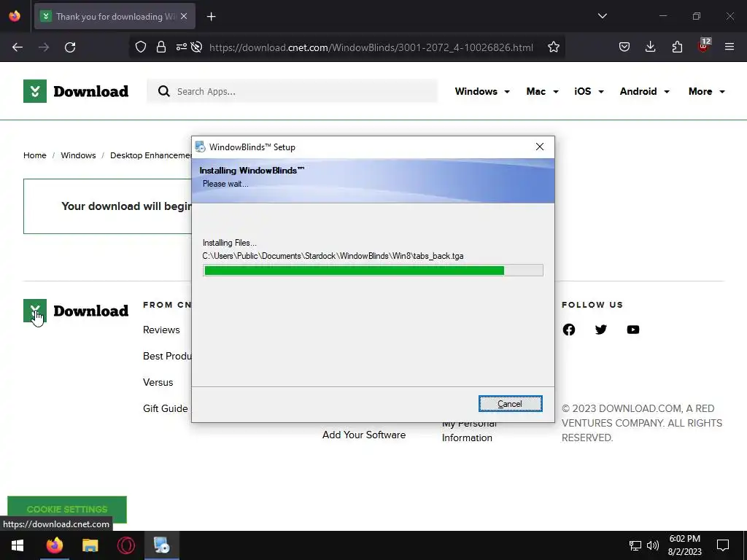
Task: Expand the More menu
Action: 706,91
